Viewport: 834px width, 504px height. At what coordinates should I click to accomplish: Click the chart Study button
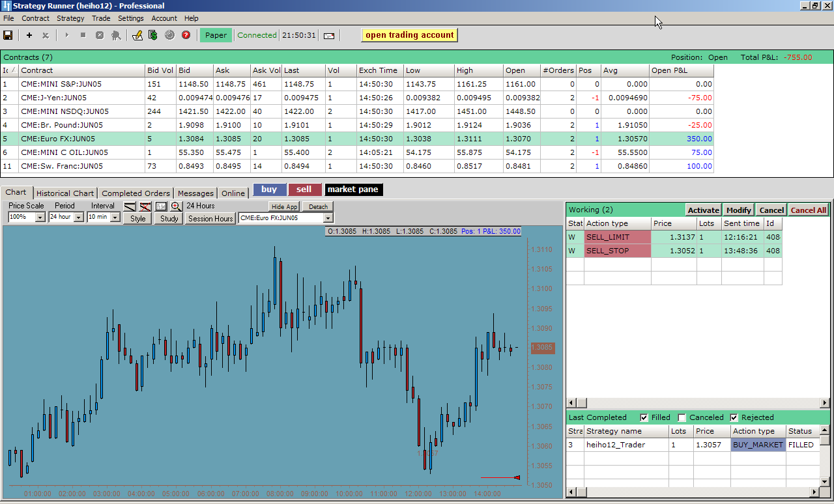point(169,219)
